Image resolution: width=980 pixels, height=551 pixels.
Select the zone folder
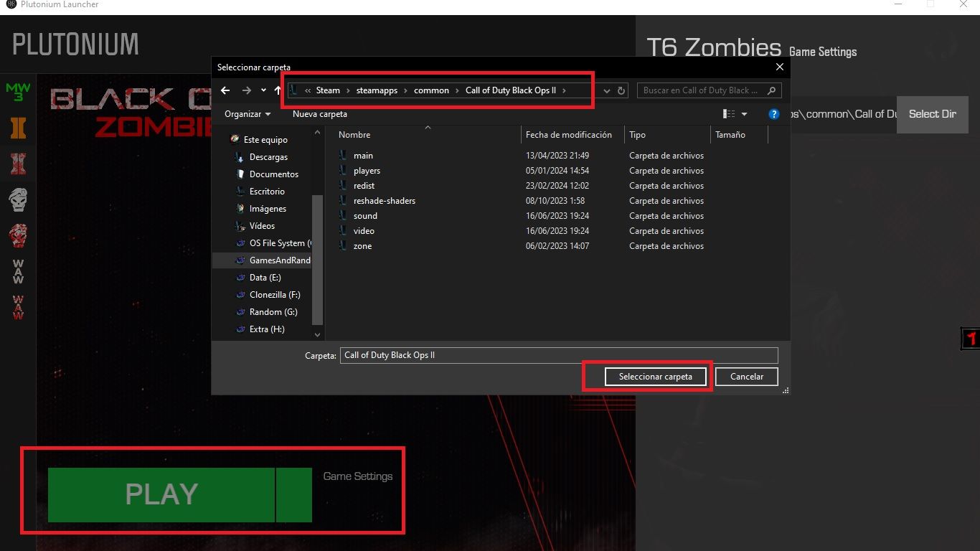click(x=362, y=246)
